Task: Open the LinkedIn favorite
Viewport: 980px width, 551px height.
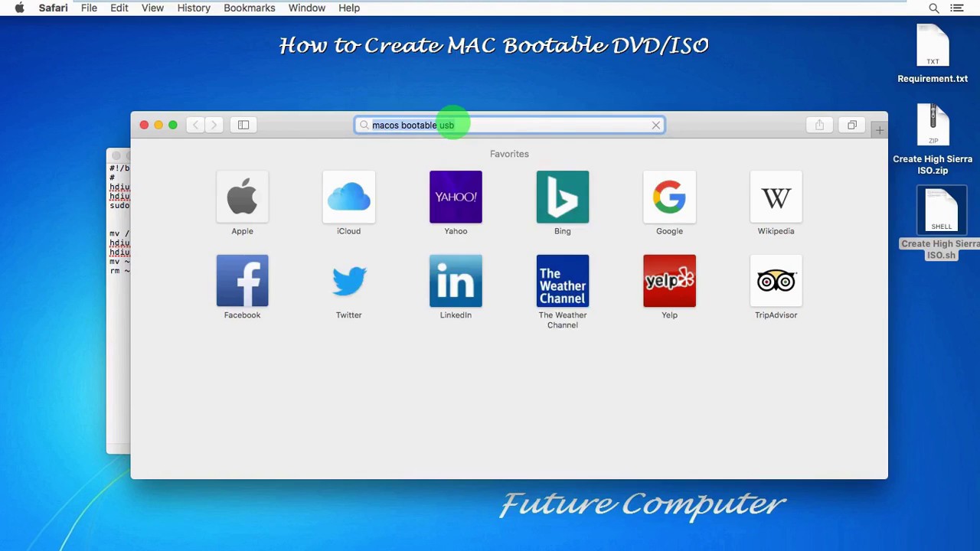Action: [x=456, y=281]
